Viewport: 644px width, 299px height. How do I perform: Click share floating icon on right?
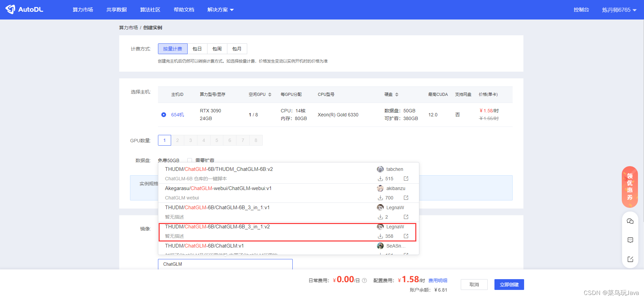tap(630, 259)
